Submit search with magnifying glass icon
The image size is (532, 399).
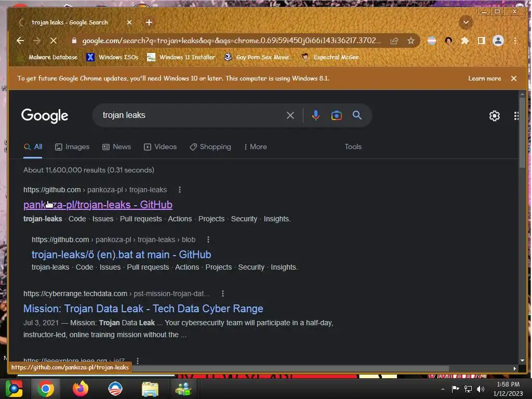[x=357, y=115]
